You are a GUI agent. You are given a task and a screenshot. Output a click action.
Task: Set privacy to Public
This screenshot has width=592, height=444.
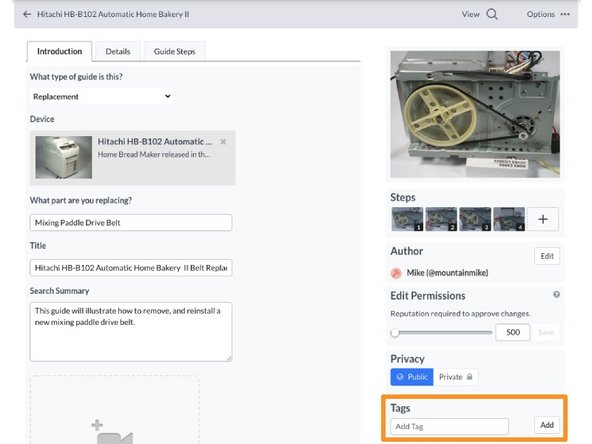pyautogui.click(x=412, y=377)
